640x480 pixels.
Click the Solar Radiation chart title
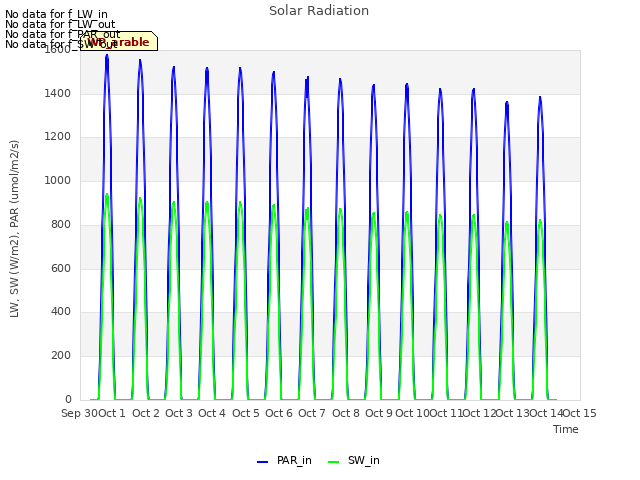319,11
